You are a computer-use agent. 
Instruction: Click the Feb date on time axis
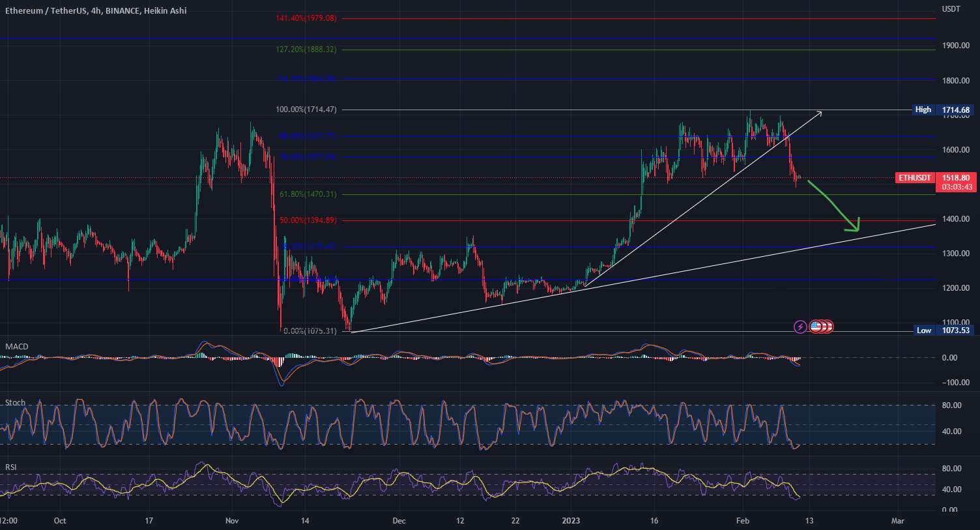pyautogui.click(x=742, y=521)
